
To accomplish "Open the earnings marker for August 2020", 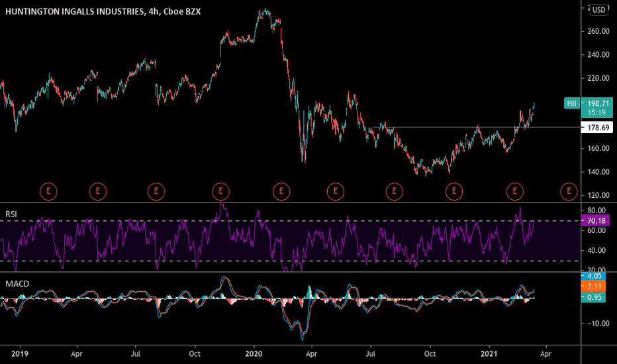I will click(x=395, y=192).
